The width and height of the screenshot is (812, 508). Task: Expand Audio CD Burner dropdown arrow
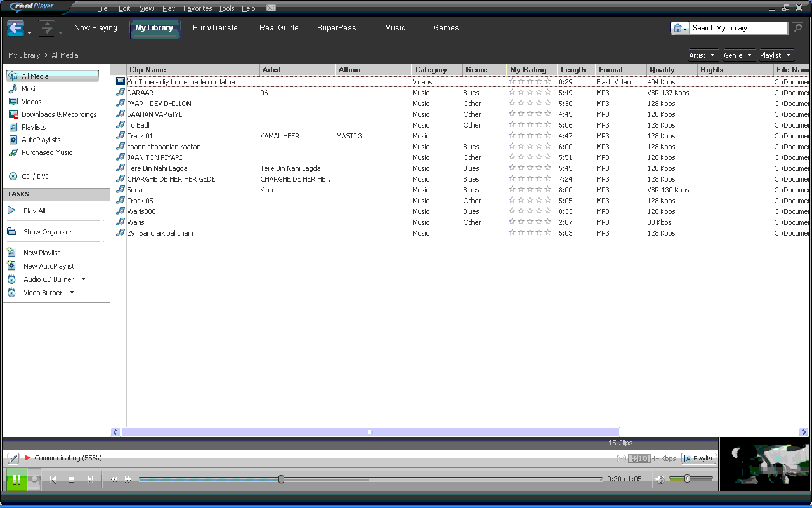point(83,279)
